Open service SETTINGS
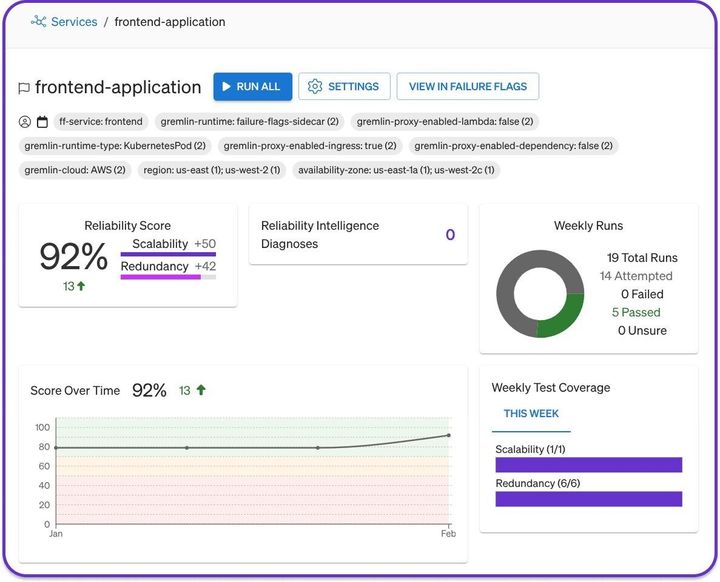Screen dimensions: 720x582 coord(344,86)
